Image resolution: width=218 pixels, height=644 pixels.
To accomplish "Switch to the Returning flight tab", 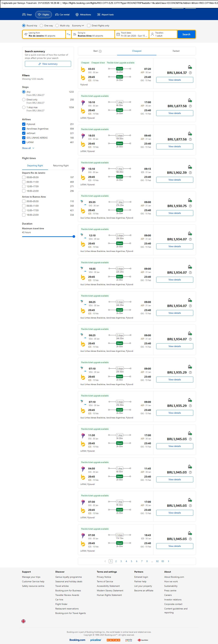I will click(61, 166).
